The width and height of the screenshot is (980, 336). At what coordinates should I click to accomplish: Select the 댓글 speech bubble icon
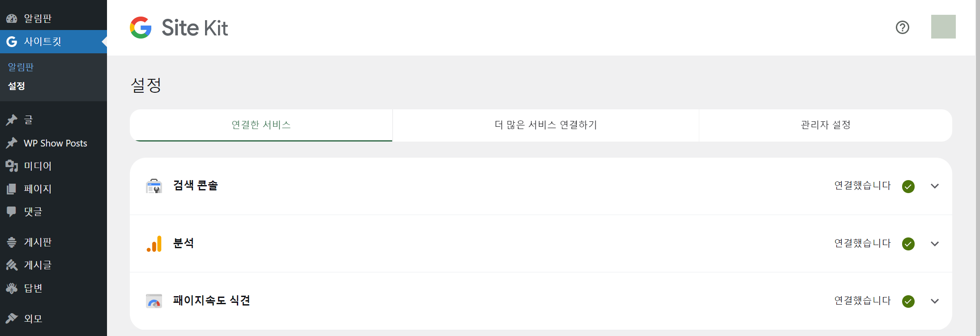(12, 211)
